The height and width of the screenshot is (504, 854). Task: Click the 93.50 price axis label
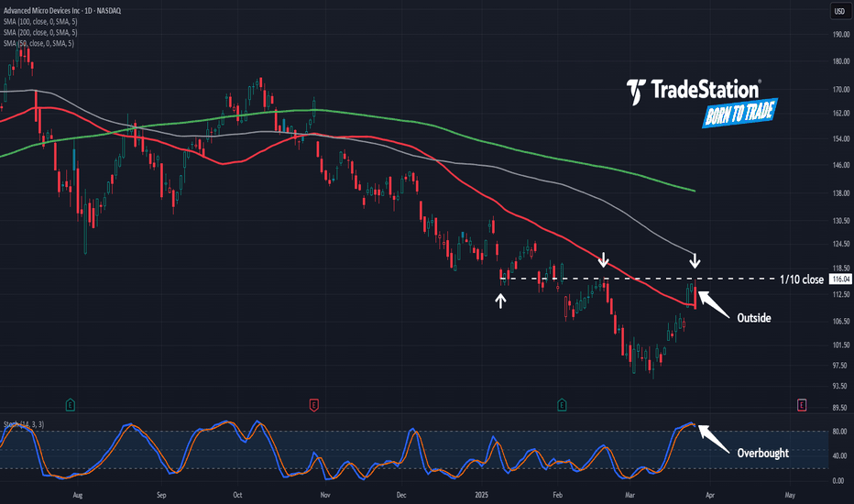[841, 386]
